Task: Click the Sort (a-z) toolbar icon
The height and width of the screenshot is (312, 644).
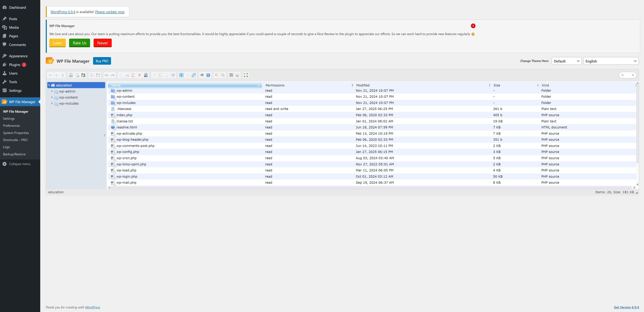Action: tap(237, 75)
